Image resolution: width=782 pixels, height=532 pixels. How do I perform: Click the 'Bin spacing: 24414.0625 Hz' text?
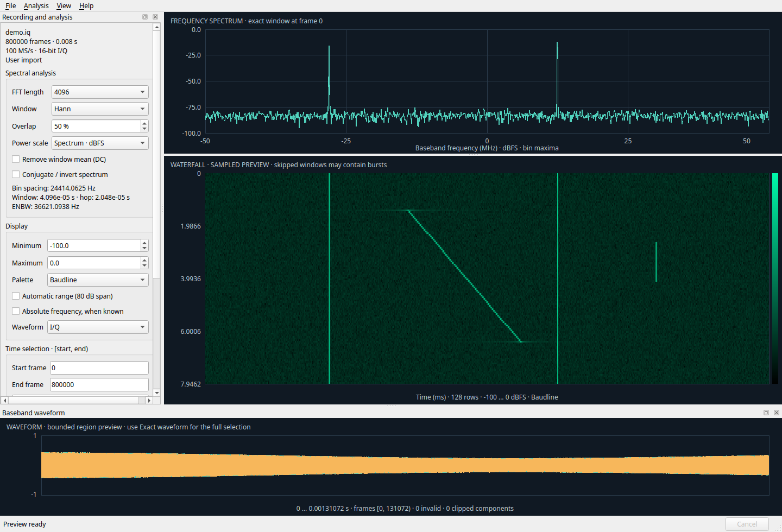[54, 188]
